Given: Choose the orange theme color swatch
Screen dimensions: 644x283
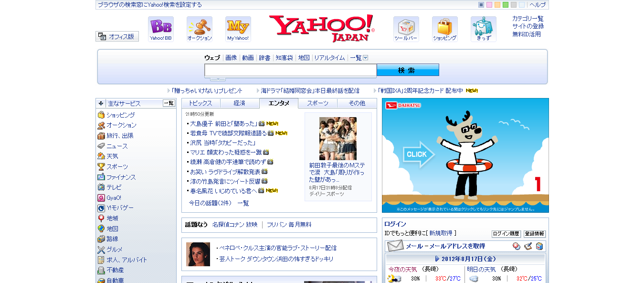Looking at the screenshot, I should coord(497,5).
